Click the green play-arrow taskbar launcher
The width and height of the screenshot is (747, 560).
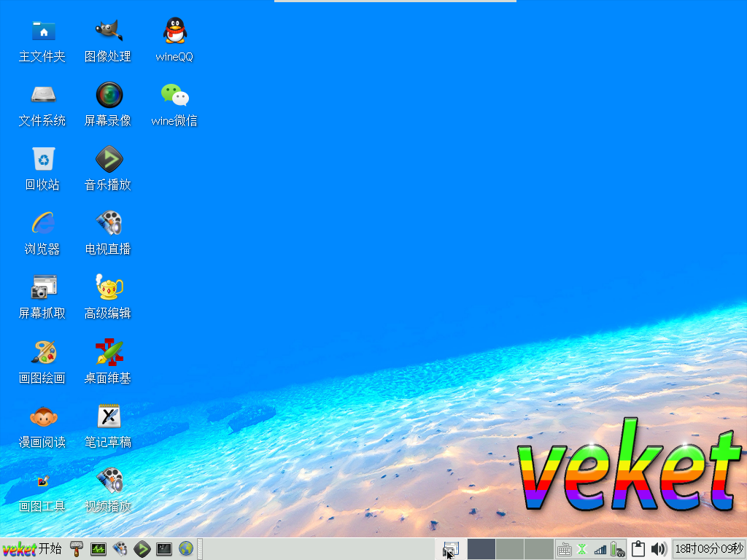point(142,549)
